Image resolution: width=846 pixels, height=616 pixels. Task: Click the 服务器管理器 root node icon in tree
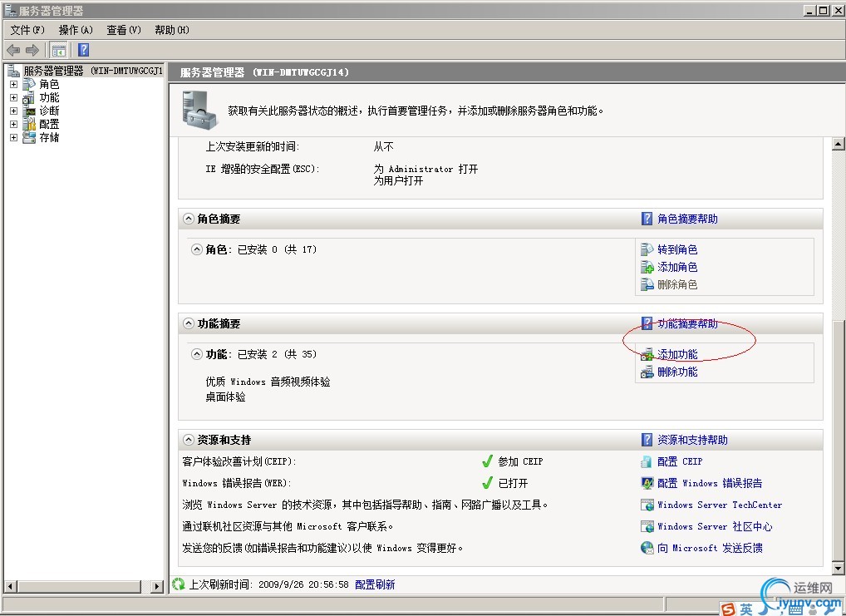coord(14,71)
